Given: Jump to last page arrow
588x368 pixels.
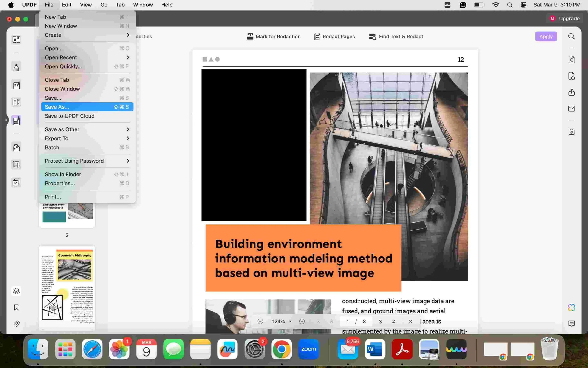Looking at the screenshot, I should (394, 322).
